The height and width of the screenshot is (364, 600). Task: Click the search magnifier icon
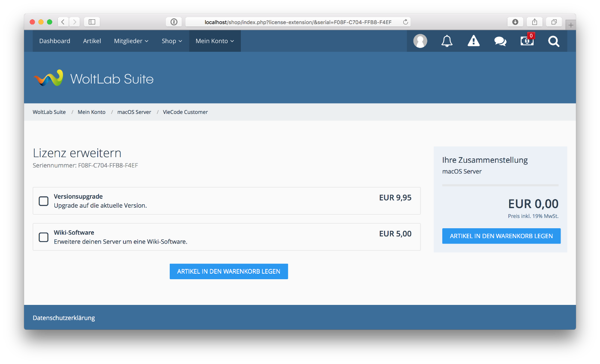coord(554,41)
